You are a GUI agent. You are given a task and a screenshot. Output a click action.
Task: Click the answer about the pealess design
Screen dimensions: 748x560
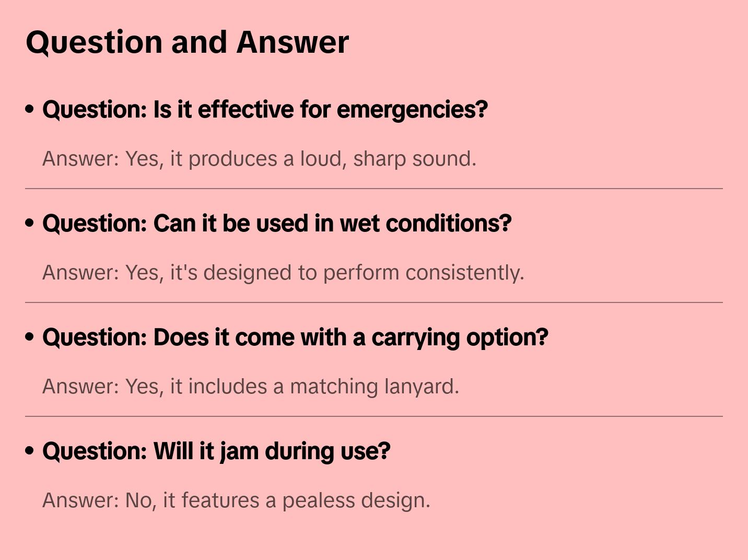[x=236, y=500]
